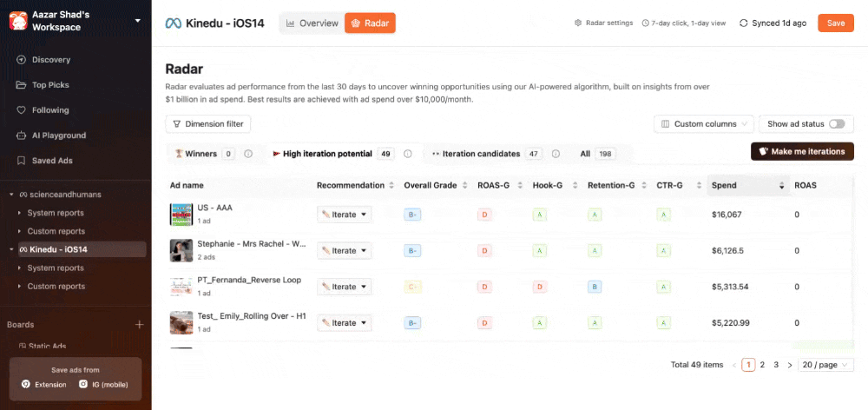The image size is (868, 410).
Task: Click the Top Picks folder icon
Action: pos(21,85)
